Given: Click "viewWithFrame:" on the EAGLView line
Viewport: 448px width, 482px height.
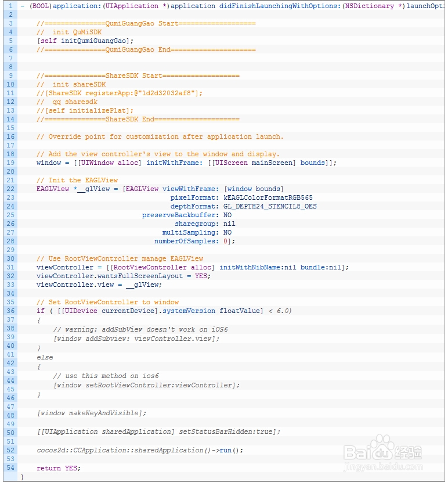Looking at the screenshot, I should point(190,189).
